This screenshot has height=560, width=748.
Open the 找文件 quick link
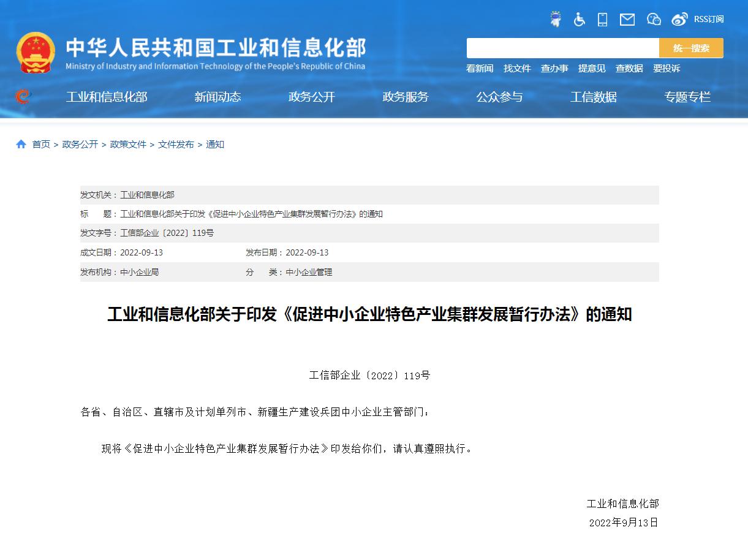[x=517, y=69]
